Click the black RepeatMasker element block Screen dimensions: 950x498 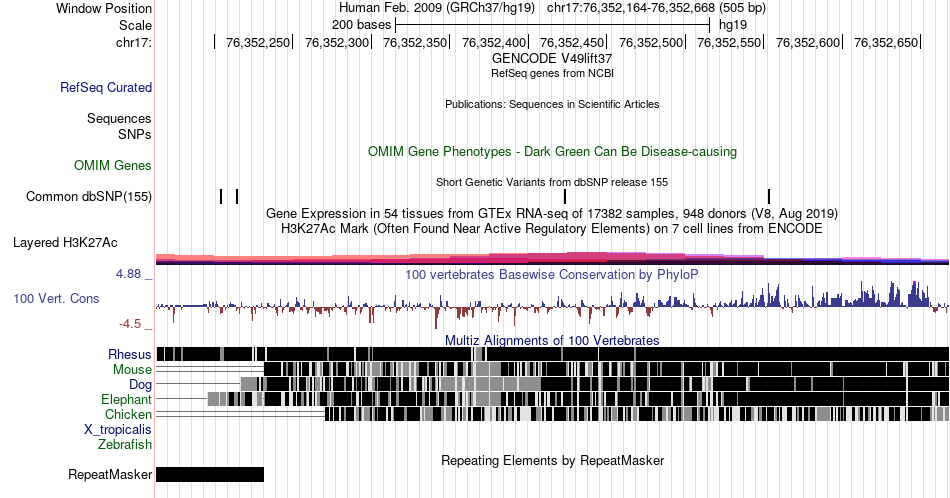210,474
